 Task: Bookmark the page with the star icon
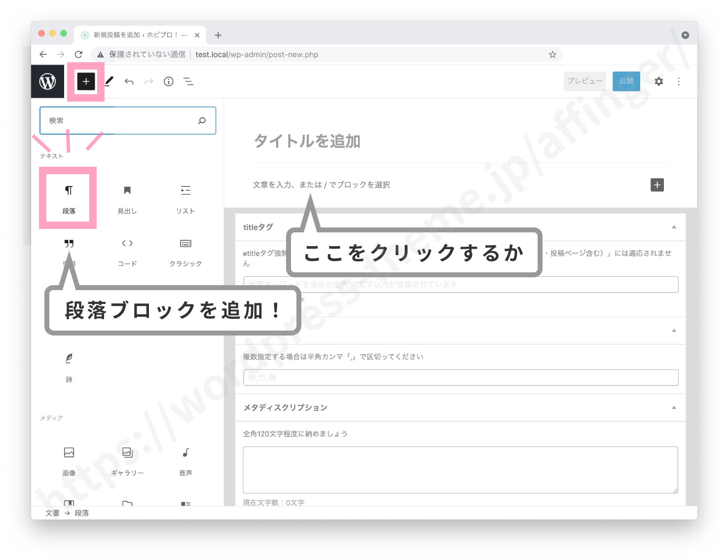tap(552, 54)
